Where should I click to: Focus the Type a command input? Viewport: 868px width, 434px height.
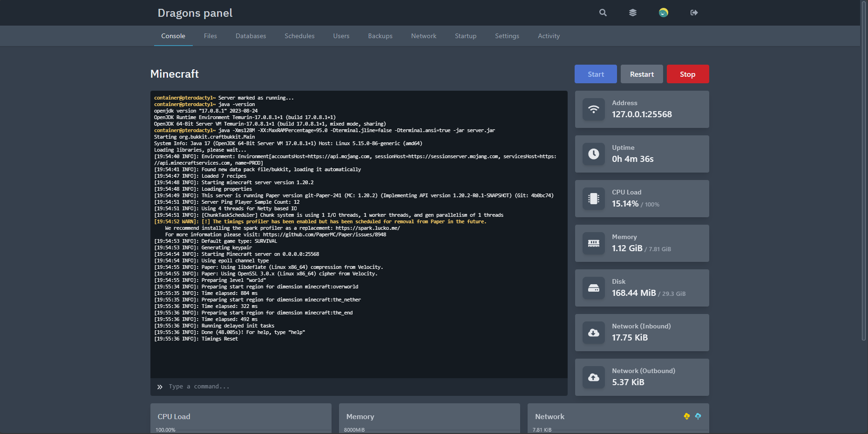(x=359, y=387)
